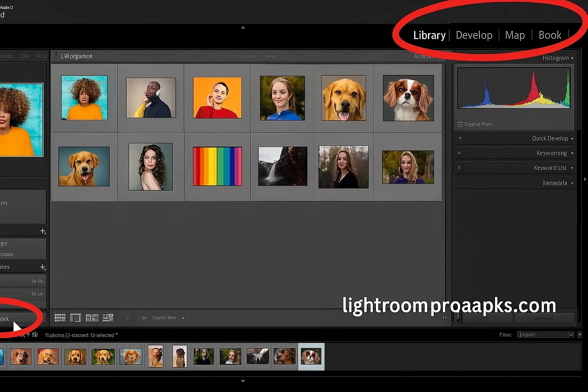Open the Map module
This screenshot has height=392, width=588.
click(514, 35)
